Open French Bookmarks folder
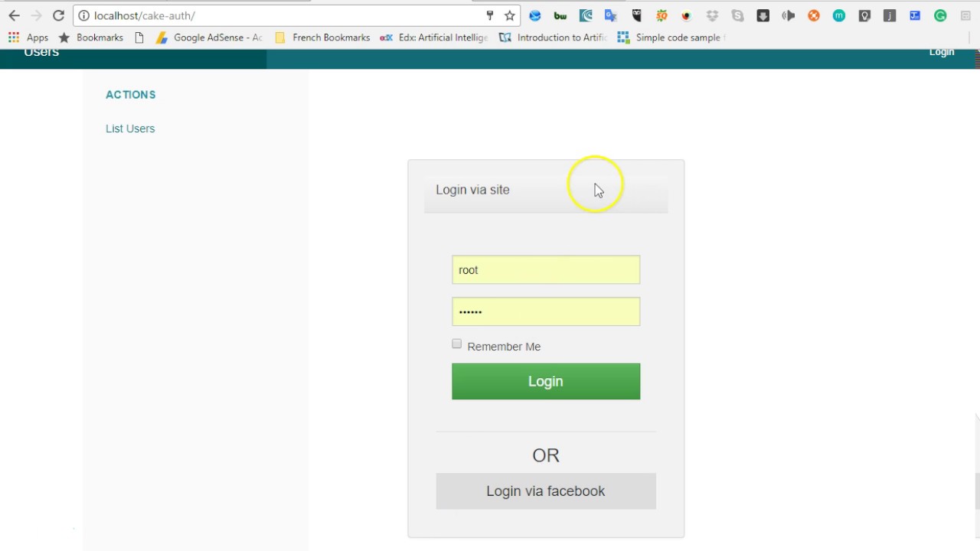Image resolution: width=980 pixels, height=551 pixels. point(322,37)
